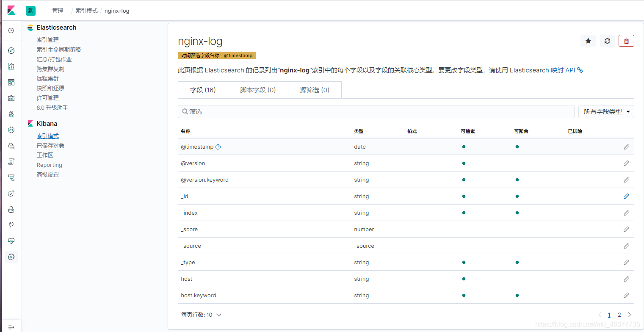644x332 pixels.
Task: Switch to 字段 (16) tab
Action: click(203, 90)
